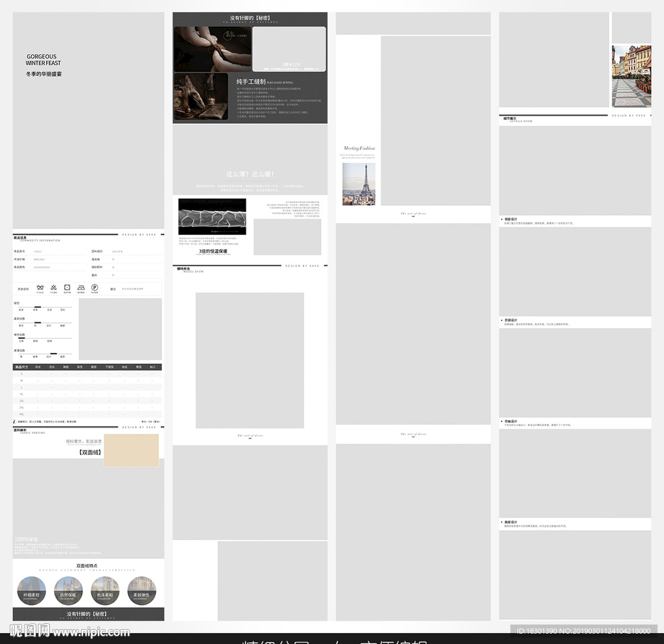Click the '3倍的恒温保暖' caption
Screen dimensions: 664x644
[x=213, y=251]
